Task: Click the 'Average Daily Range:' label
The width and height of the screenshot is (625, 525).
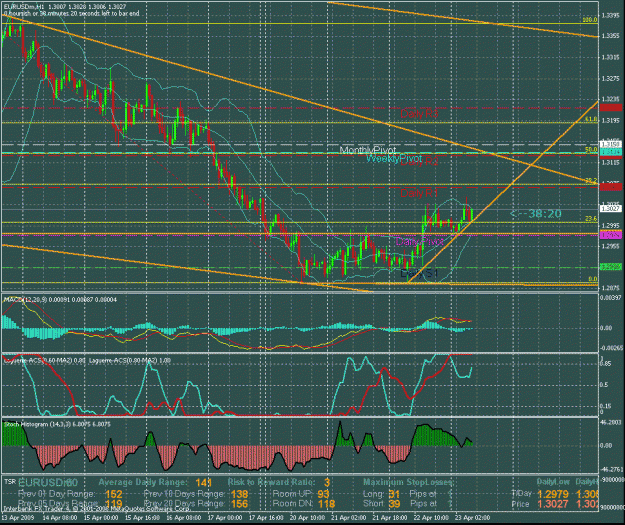Action: (x=143, y=482)
